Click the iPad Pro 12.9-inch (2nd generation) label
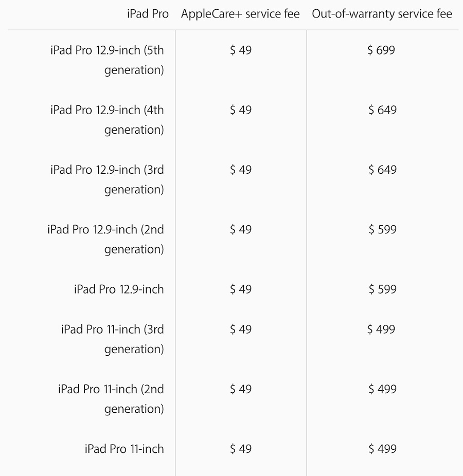 tap(106, 239)
